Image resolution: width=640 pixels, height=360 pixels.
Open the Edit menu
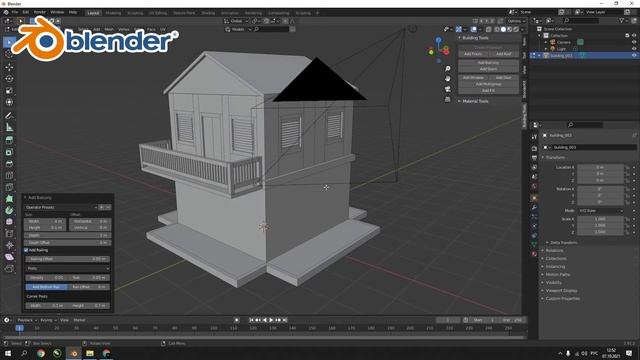pyautogui.click(x=26, y=12)
